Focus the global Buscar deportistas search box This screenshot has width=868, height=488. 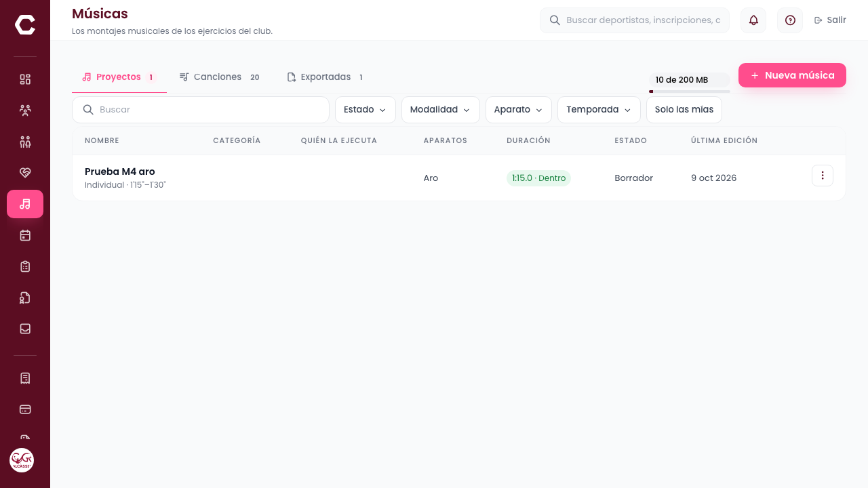point(635,20)
